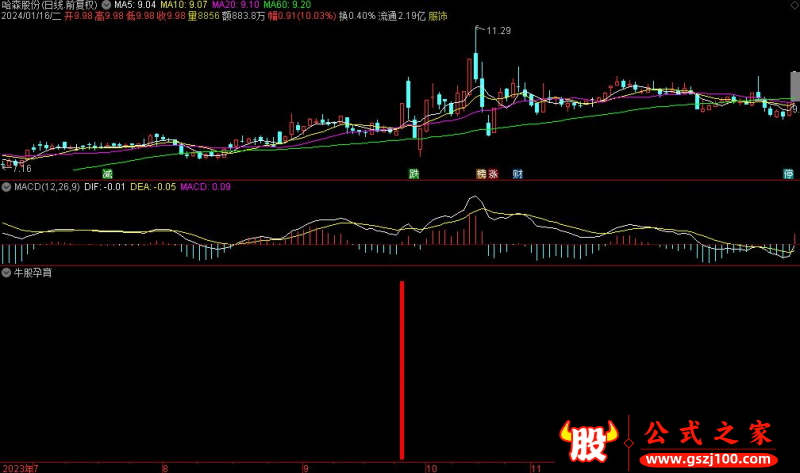The image size is (800, 473).
Task: Click the month 11 axis label
Action: click(x=535, y=468)
